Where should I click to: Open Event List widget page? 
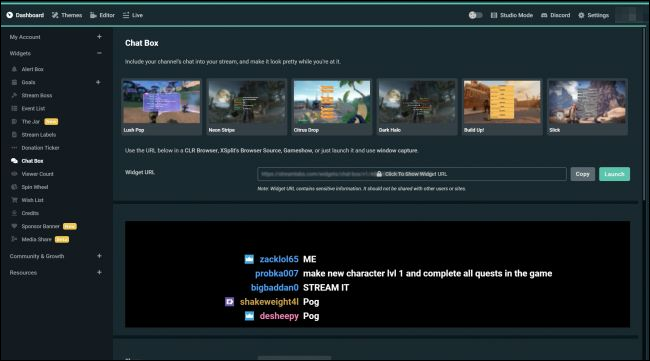[33, 109]
